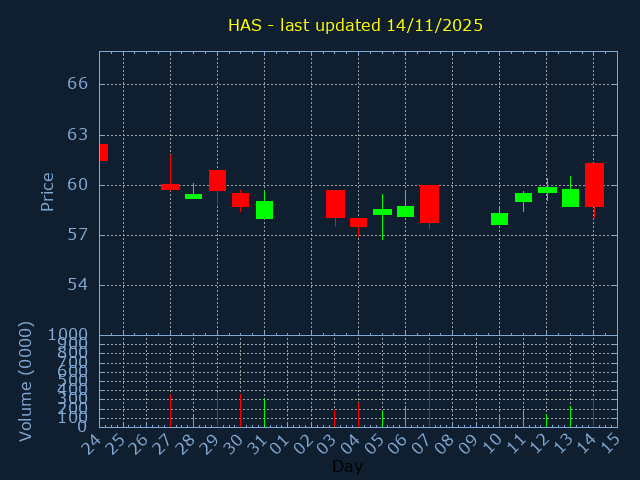
Task: Click the red candlestick on day 14
Action: [x=594, y=185]
